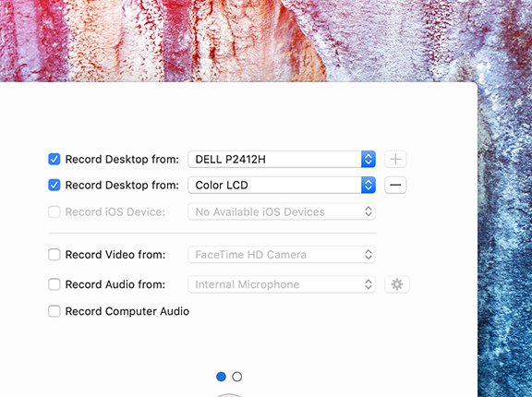Open the DELL P2412H display dropdown
The image size is (532, 397).
(282, 159)
